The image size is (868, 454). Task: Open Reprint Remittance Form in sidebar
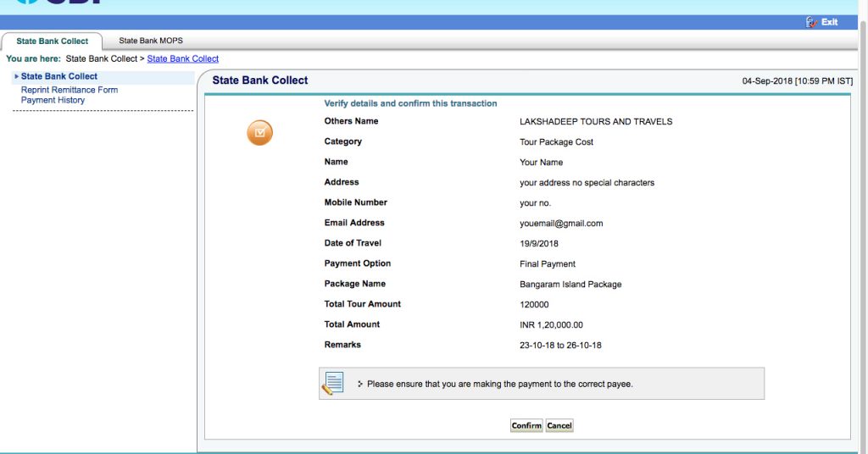(x=70, y=90)
